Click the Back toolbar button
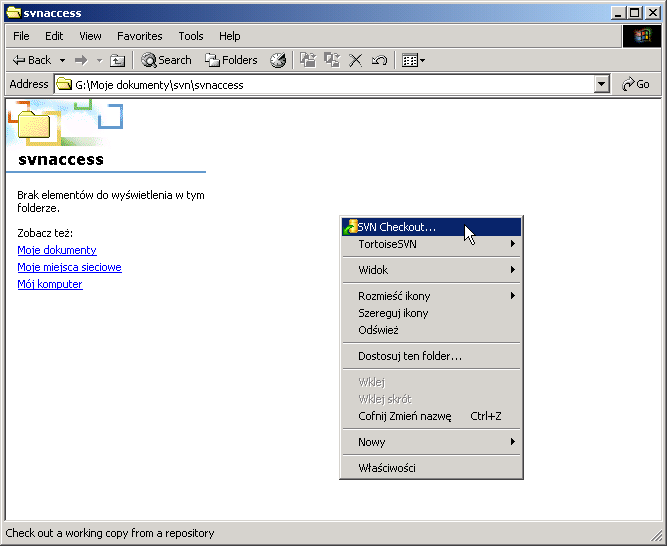Screen dimensions: 667x546 tap(32, 60)
